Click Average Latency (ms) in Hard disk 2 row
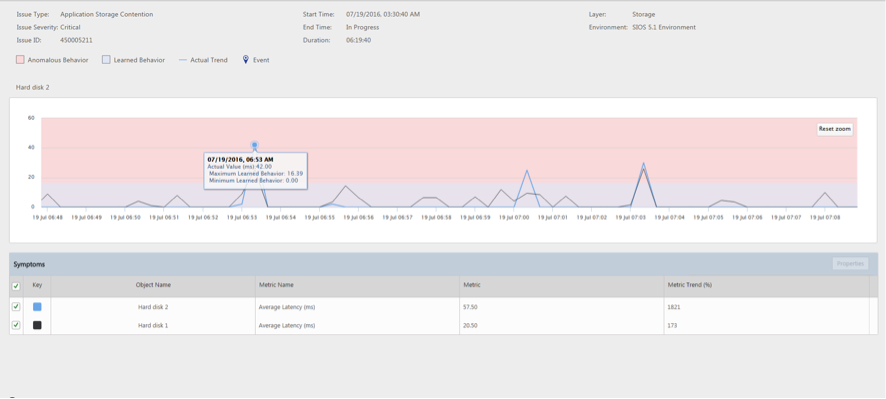 click(286, 307)
